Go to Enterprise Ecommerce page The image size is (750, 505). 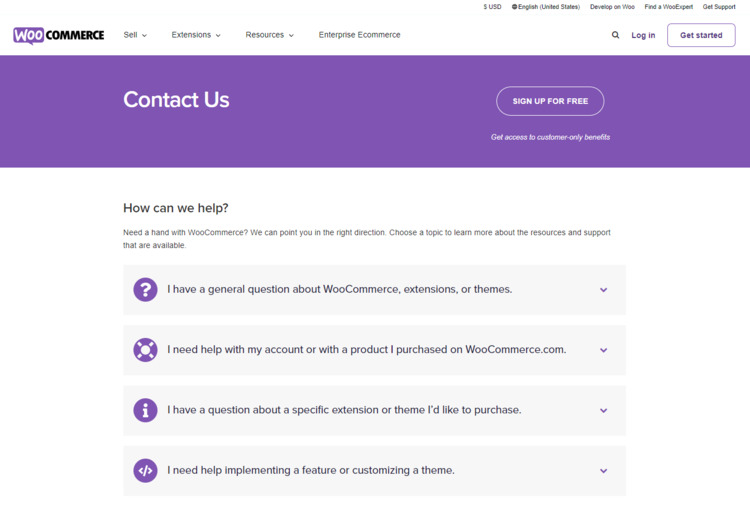(x=359, y=35)
